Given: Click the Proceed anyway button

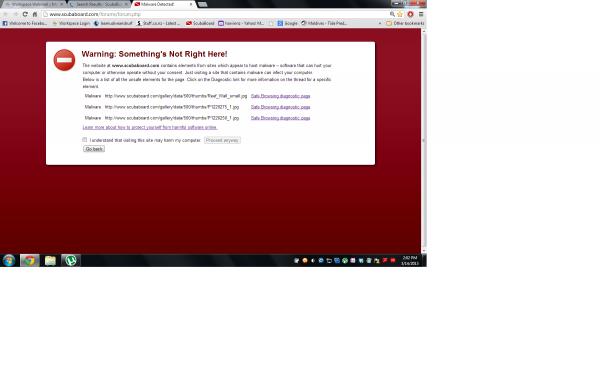Looking at the screenshot, I should click(x=222, y=140).
